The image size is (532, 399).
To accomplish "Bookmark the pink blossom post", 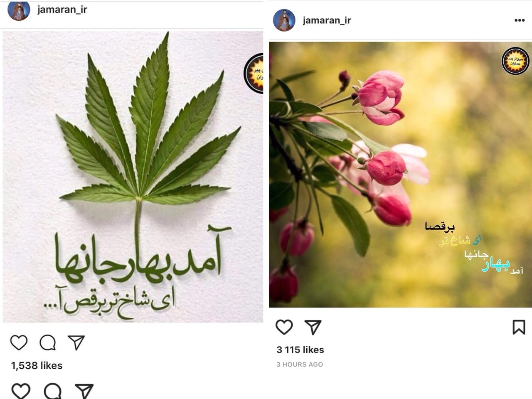I will click(x=519, y=327).
